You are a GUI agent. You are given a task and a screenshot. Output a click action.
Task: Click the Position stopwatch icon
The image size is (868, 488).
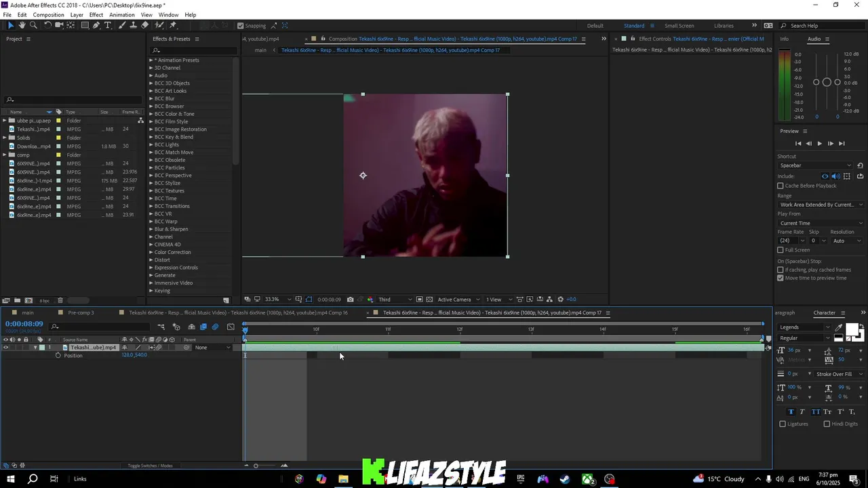click(58, 355)
